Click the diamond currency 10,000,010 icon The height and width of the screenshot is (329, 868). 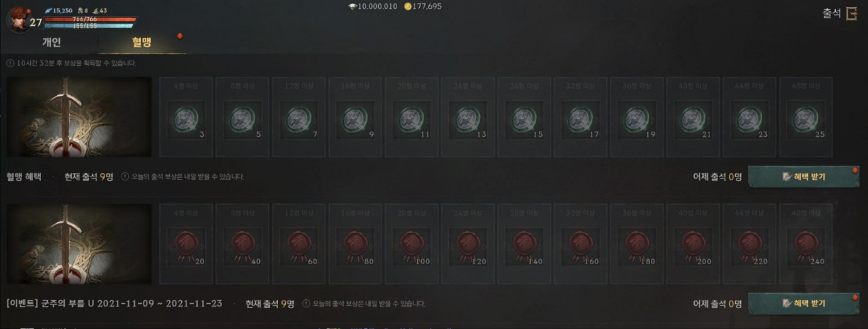352,6
